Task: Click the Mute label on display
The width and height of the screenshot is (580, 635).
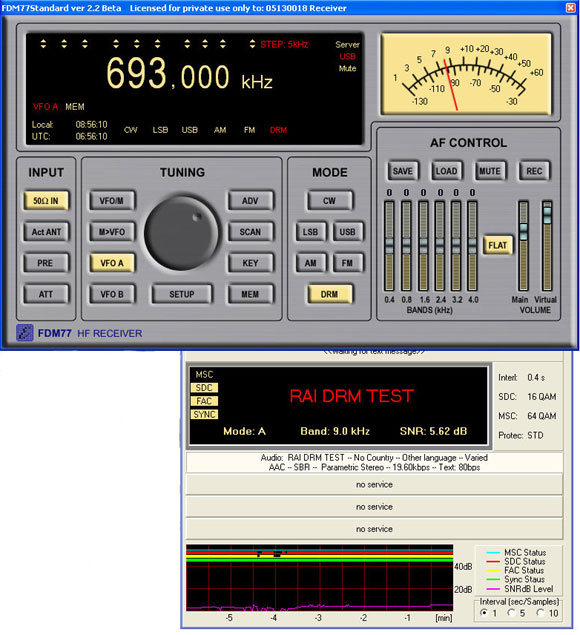Action: point(348,68)
